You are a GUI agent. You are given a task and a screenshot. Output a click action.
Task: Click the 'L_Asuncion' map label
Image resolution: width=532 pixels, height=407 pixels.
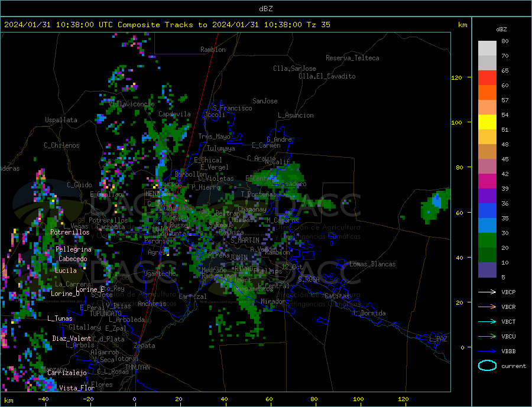click(x=296, y=115)
